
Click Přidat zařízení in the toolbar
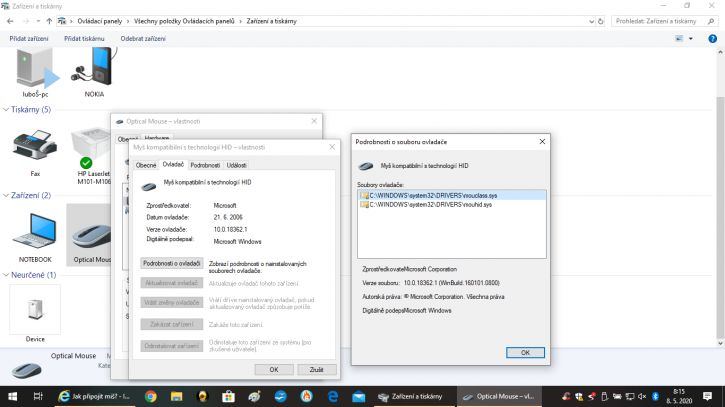(x=29, y=39)
